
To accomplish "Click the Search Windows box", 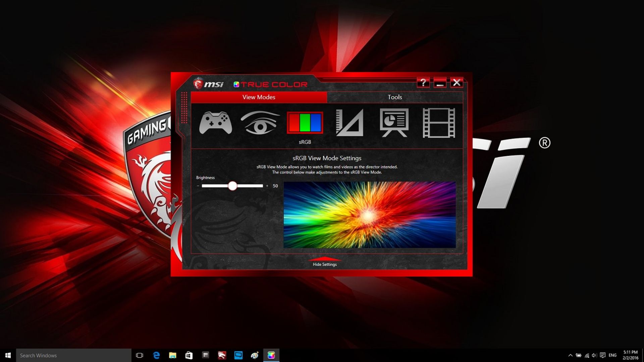I will tap(74, 355).
